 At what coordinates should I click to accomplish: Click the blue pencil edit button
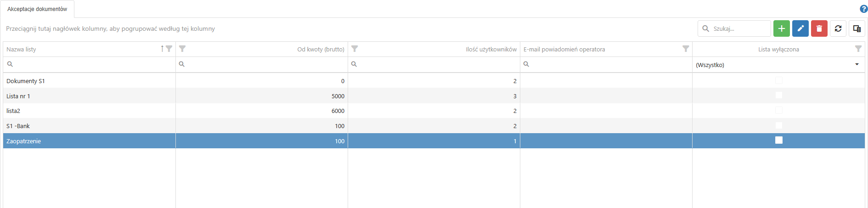(x=800, y=28)
